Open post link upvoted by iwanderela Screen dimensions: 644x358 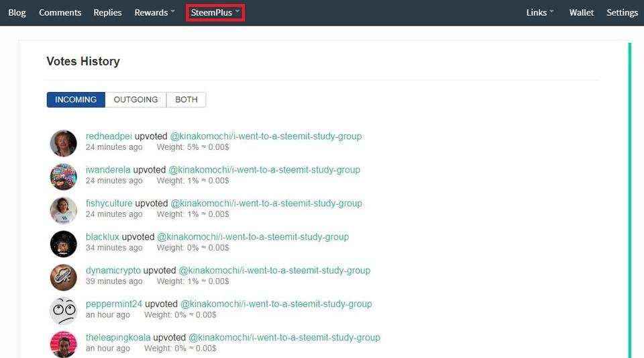pos(264,170)
